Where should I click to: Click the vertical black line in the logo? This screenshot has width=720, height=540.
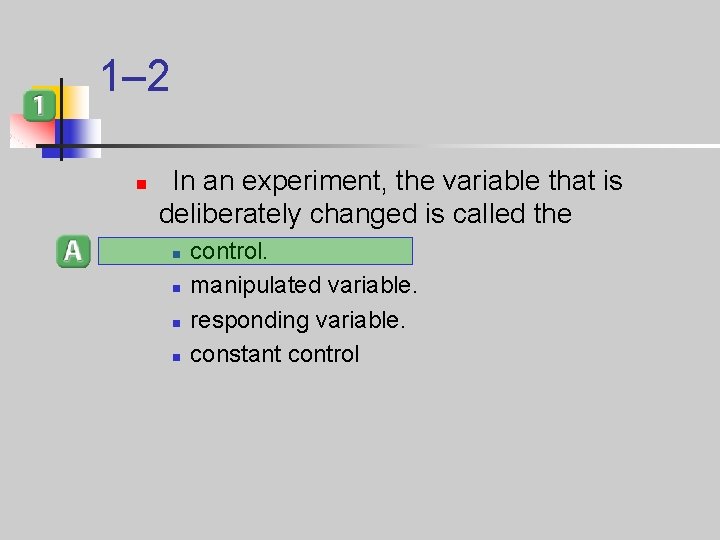61,119
